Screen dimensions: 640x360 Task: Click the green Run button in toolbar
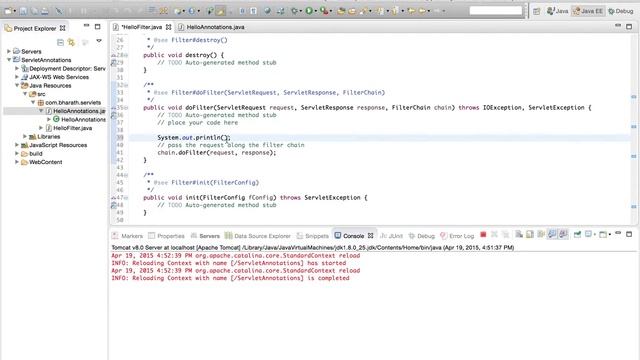coord(309,11)
